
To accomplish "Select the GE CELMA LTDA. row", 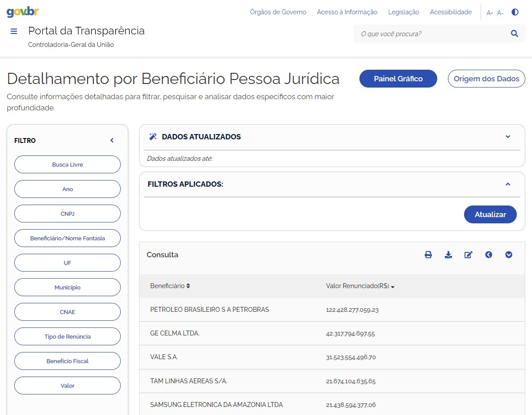I will pyautogui.click(x=332, y=333).
